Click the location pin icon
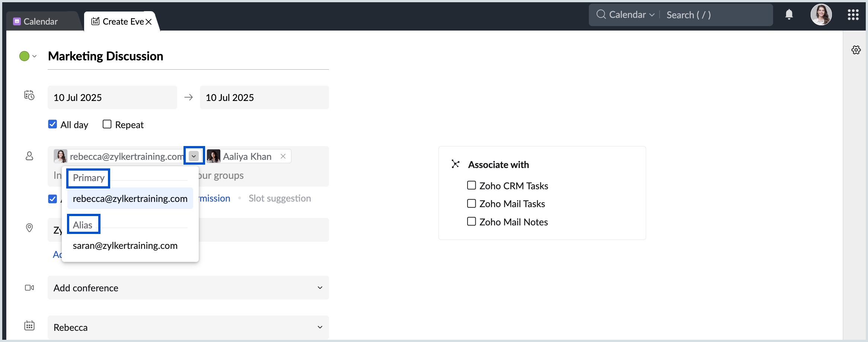 (29, 228)
